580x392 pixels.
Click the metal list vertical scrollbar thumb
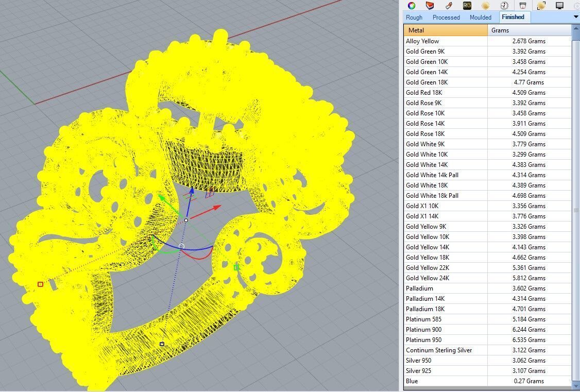click(576, 210)
